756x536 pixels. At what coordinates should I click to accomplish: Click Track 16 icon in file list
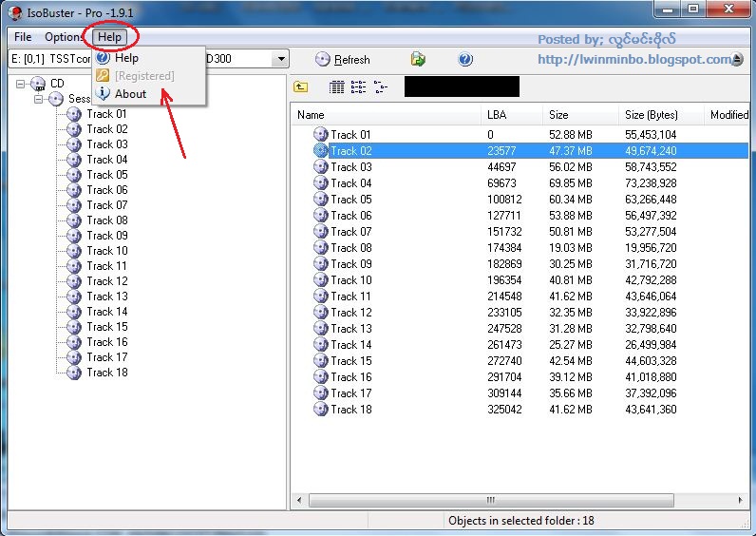pos(321,376)
